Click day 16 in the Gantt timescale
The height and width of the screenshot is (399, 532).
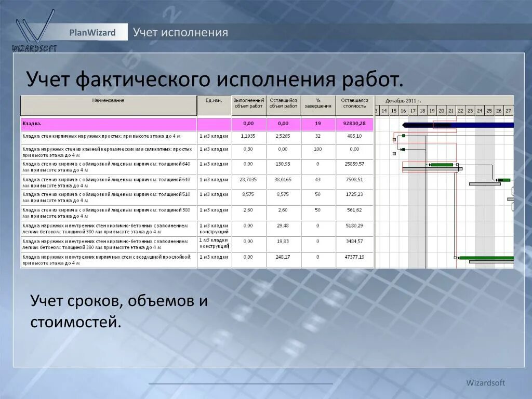tap(403, 111)
